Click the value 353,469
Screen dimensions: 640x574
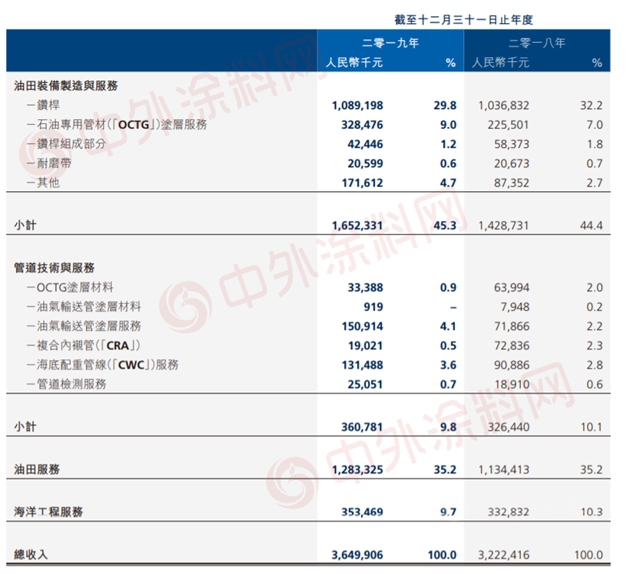tap(362, 512)
